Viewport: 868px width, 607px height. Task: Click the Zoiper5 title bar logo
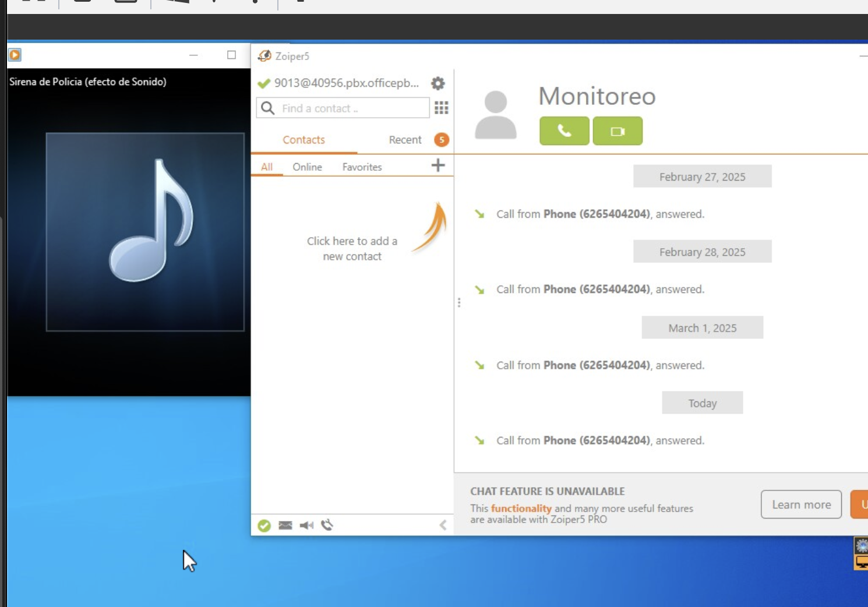(264, 56)
